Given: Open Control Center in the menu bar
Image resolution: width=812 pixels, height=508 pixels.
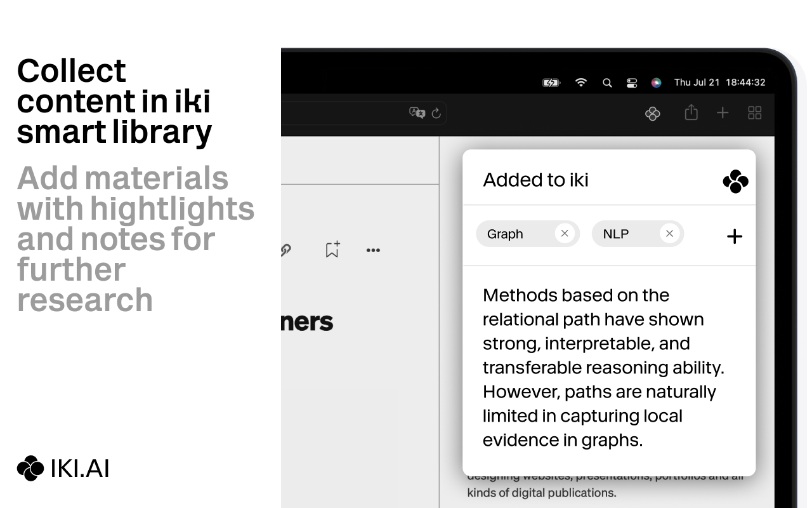Looking at the screenshot, I should coord(631,83).
